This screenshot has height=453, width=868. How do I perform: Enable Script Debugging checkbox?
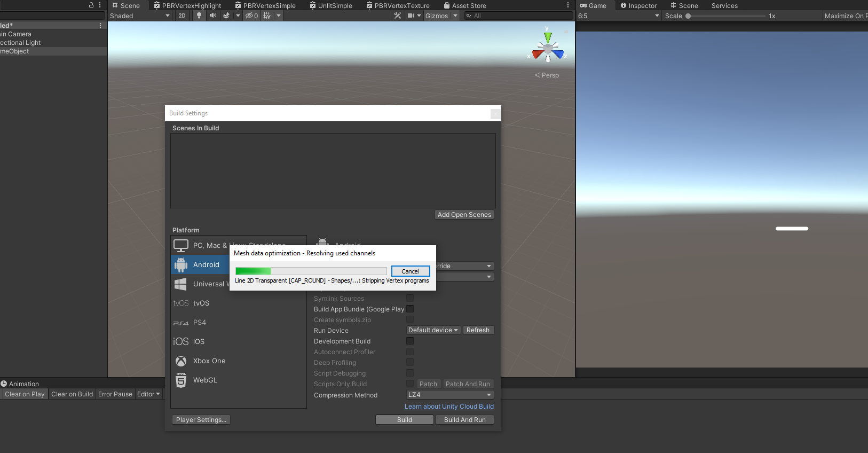(x=410, y=373)
